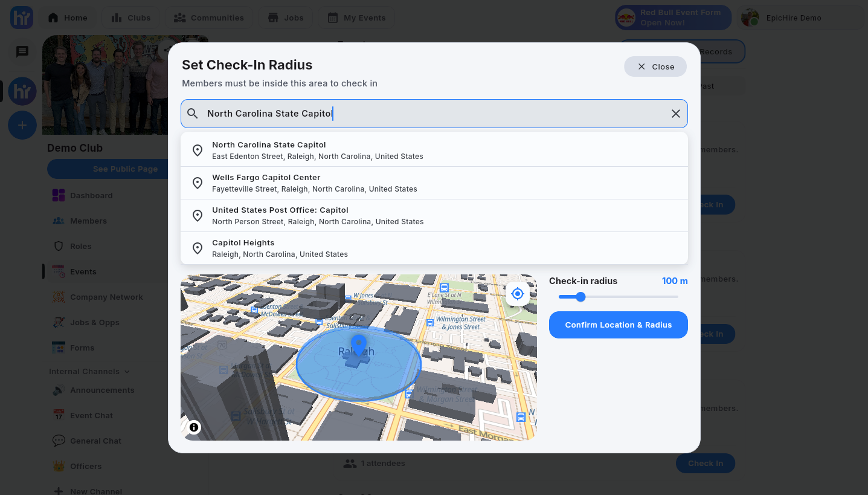
Task: Click the Announcements megaphone icon
Action: [x=59, y=390]
